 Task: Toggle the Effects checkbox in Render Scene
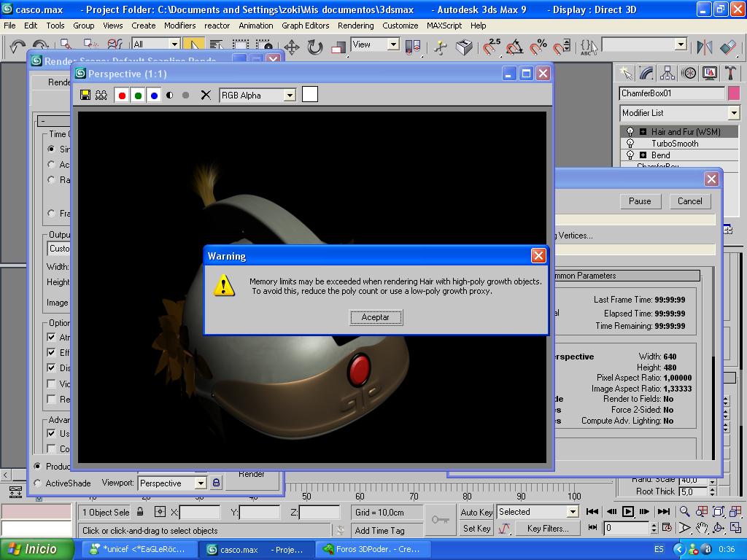52,352
